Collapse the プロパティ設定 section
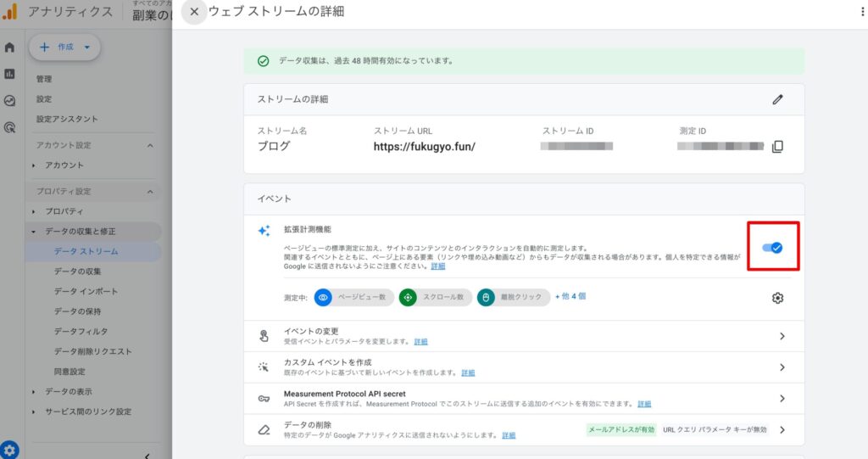Screen dimensions: 868x459 click(x=150, y=192)
